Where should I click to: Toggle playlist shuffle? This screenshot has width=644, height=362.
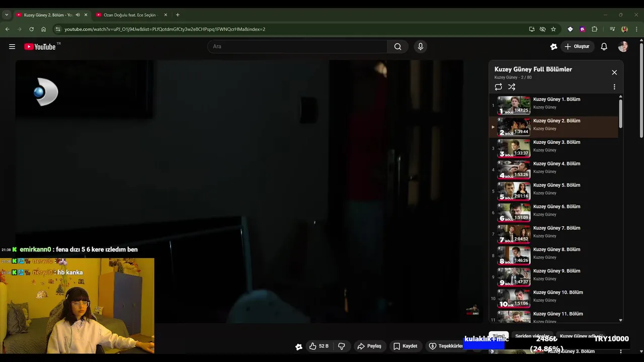point(512,87)
